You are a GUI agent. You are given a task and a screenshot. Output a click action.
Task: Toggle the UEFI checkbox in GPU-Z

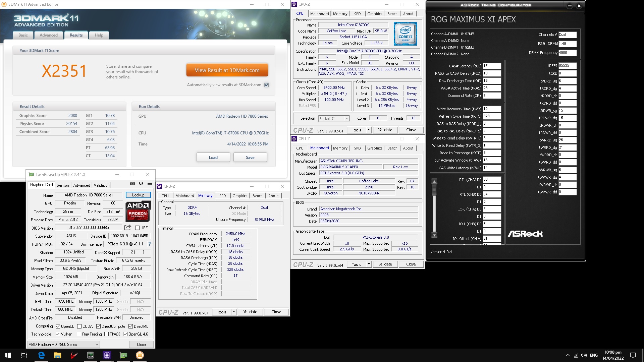point(137,228)
